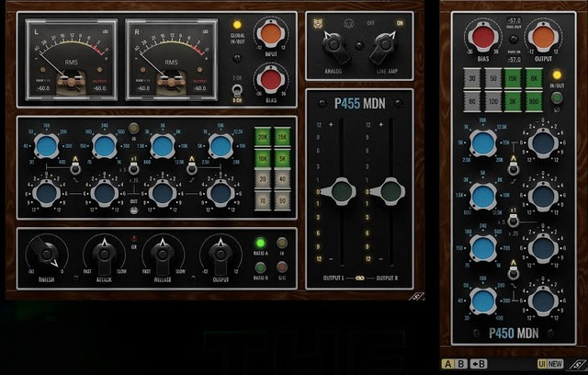The image size is (588, 375).
Task: Click the compressor OUTPUT knob
Action: 220,255
